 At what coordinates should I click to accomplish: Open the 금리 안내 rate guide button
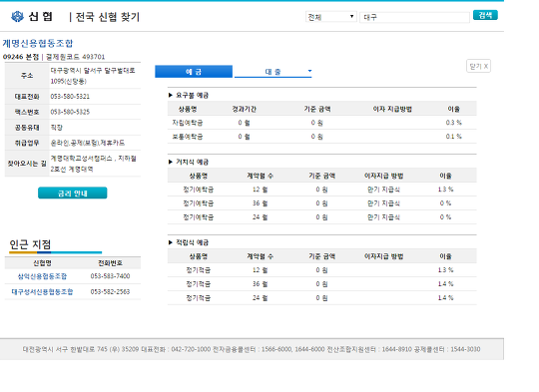point(72,194)
